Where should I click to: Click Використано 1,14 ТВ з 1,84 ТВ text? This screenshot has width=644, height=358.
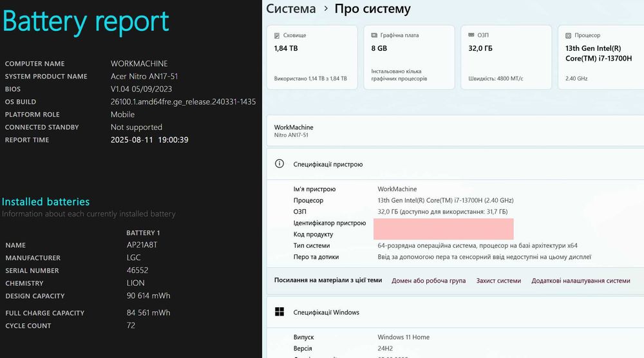[x=310, y=79]
